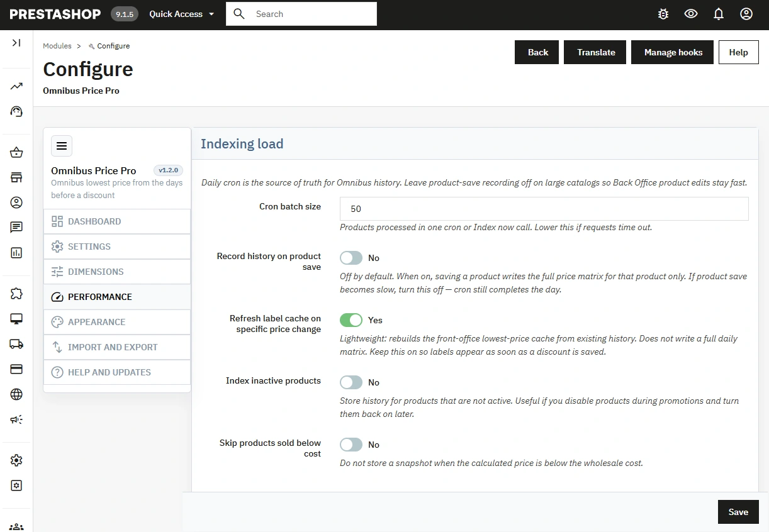769x532 pixels.
Task: Open the module DASHBOARD tab
Action: pyautogui.click(x=117, y=221)
